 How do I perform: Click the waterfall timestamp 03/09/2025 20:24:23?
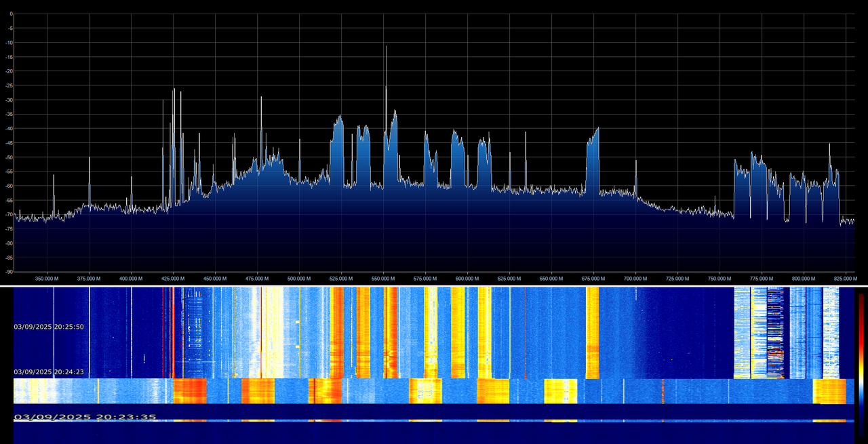[x=49, y=371]
